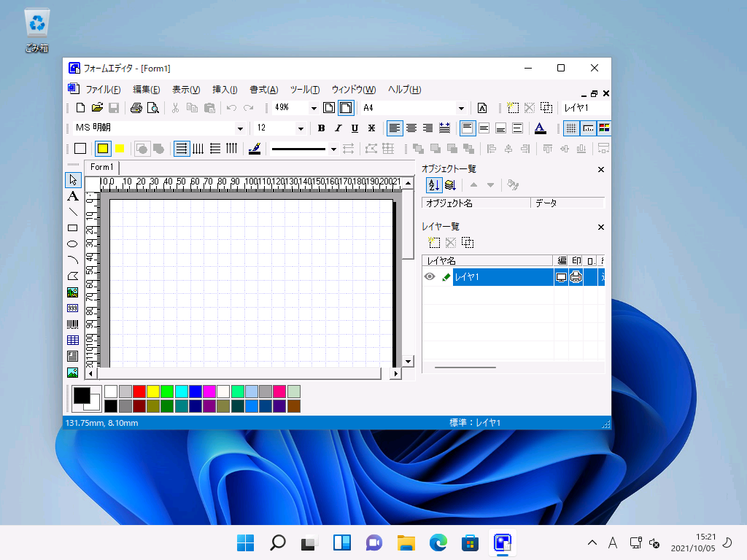The image size is (747, 560).
Task: Set the font color with the A icon
Action: [541, 128]
